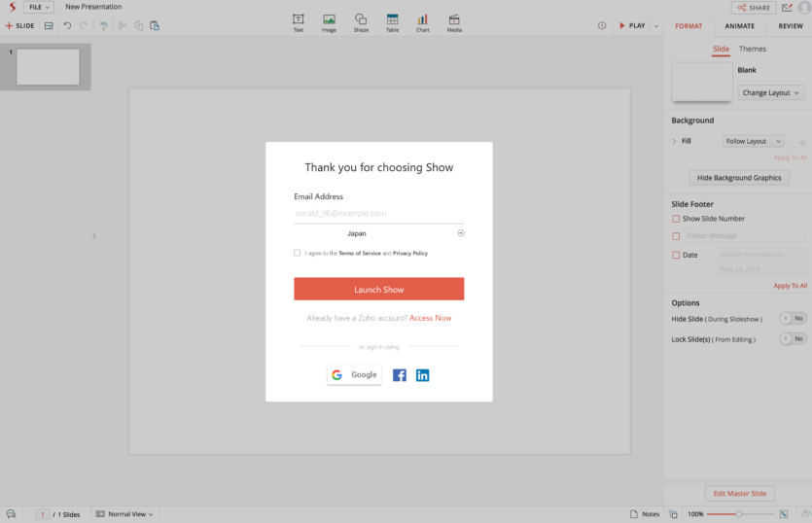Click the paste clipboard icon
The height and width of the screenshot is (523, 812).
click(155, 25)
